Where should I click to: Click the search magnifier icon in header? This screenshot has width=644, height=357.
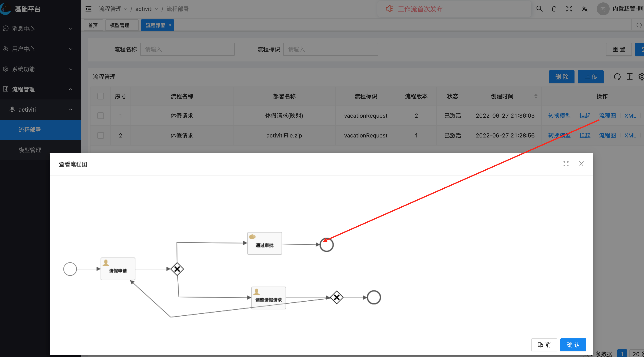coord(539,9)
